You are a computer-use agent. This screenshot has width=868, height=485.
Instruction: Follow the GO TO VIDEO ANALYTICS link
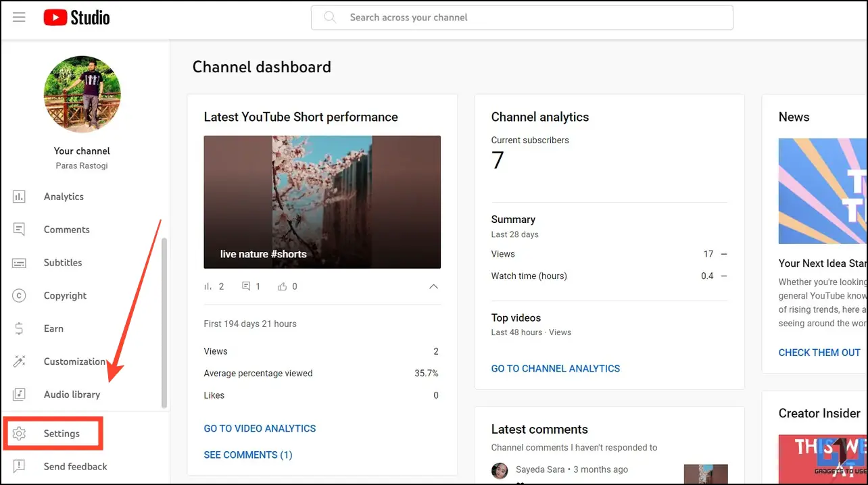coord(260,428)
